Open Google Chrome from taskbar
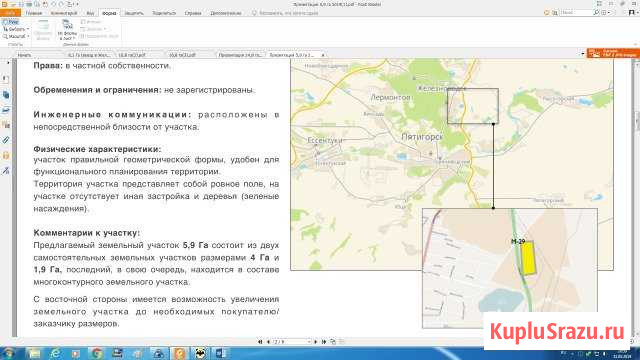Image resolution: width=640 pixels, height=360 pixels. coord(97,353)
